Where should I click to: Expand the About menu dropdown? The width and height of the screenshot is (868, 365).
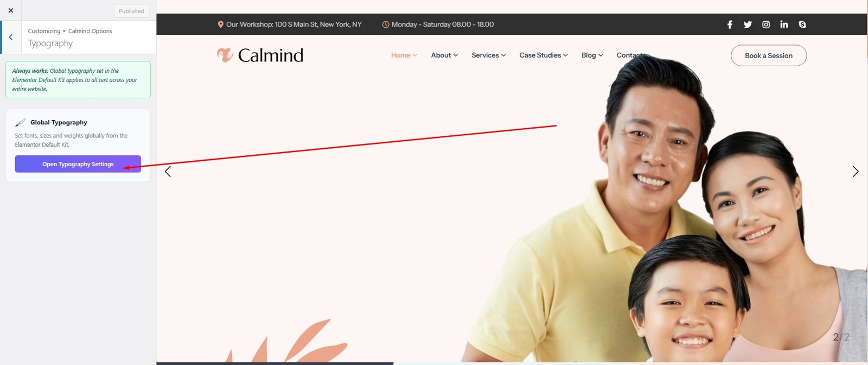pos(444,55)
